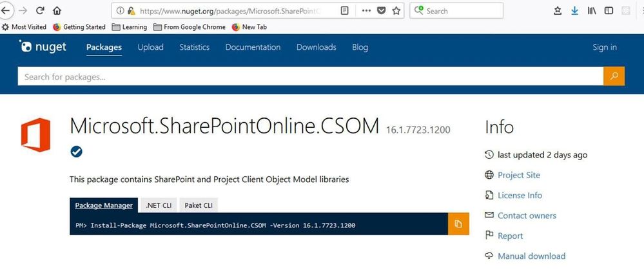Open the library icon in toolbar
The image size is (644, 277).
591,11
